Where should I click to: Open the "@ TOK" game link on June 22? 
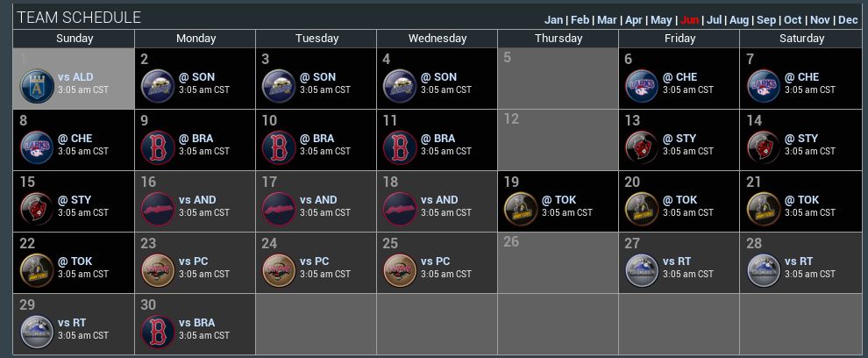pyautogui.click(x=75, y=261)
